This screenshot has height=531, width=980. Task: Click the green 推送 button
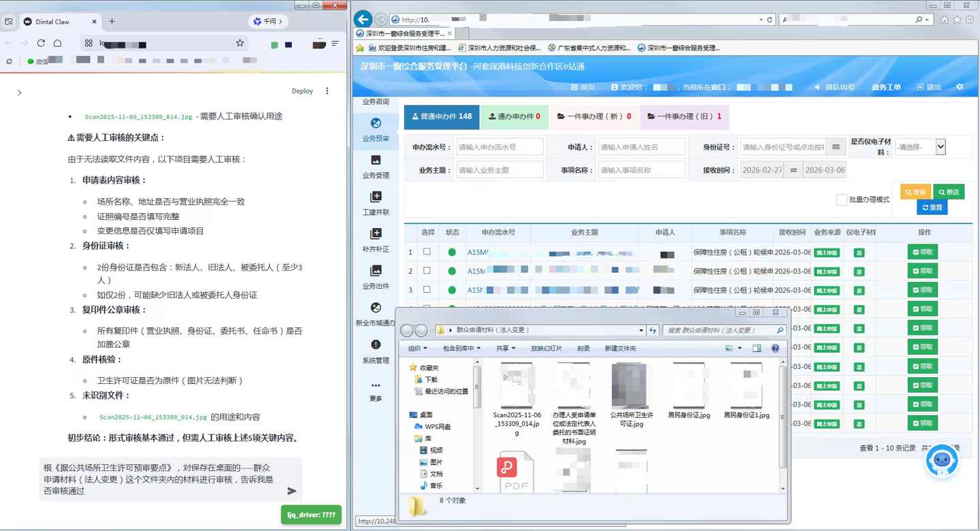pos(948,191)
